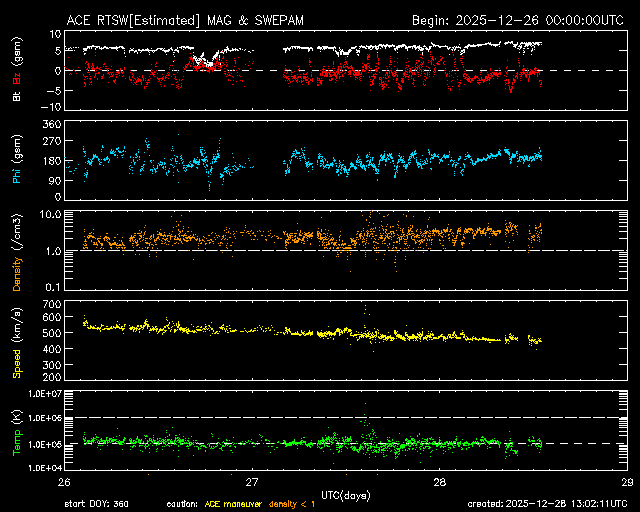Click the start DOY: 360 text
The image size is (640, 512).
coord(98,503)
